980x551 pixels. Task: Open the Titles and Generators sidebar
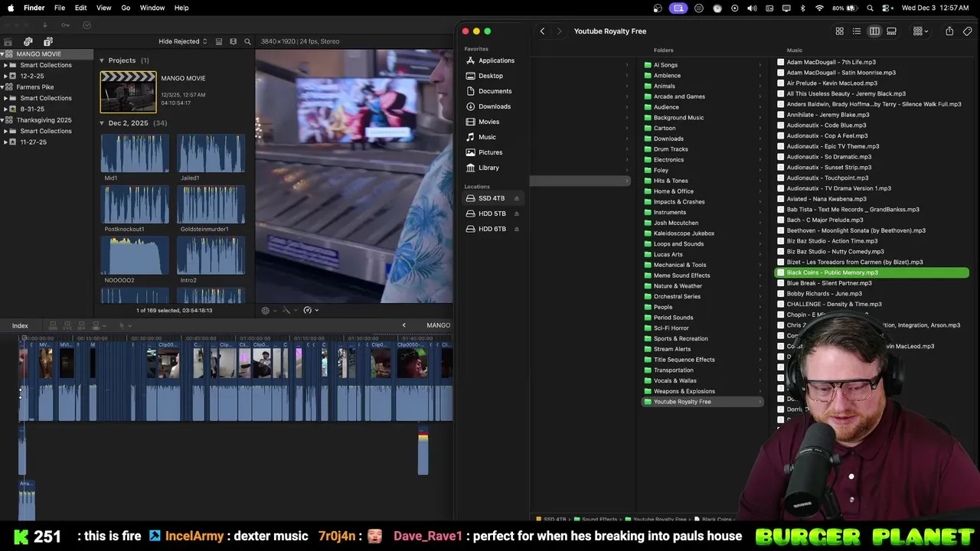(48, 41)
